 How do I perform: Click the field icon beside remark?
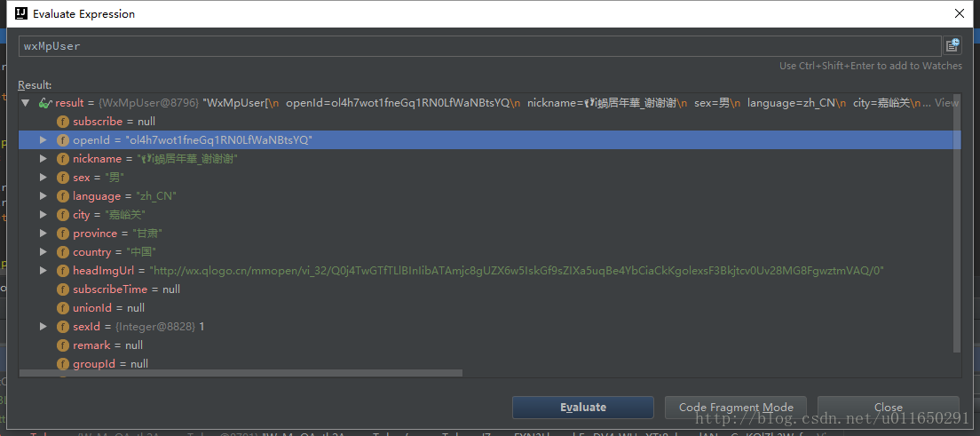pos(63,345)
